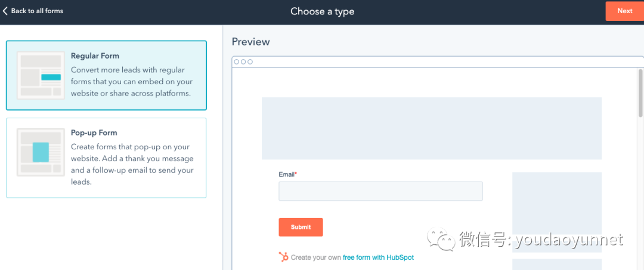The image size is (644, 270).
Task: Click the Regular Form description text
Action: coord(131,81)
